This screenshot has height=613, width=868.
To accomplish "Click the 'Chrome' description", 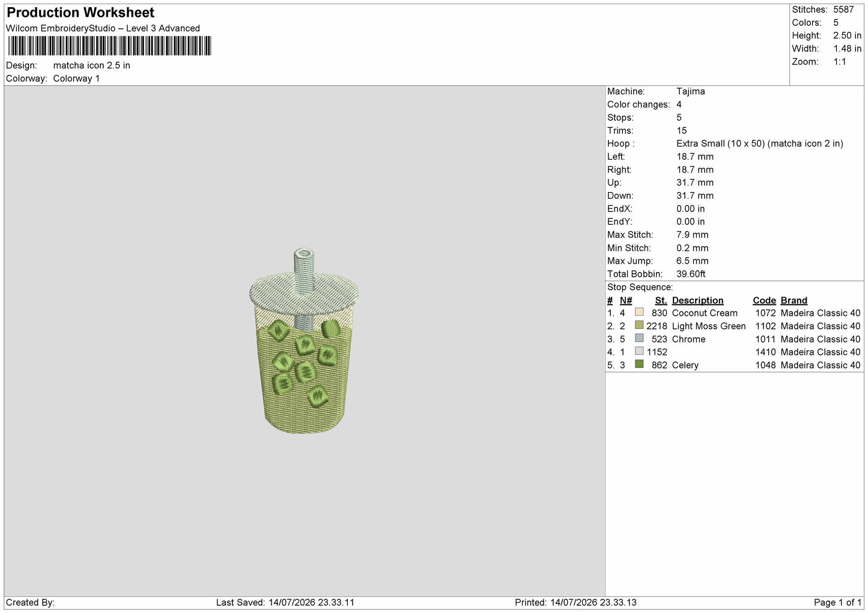I will pos(689,339).
